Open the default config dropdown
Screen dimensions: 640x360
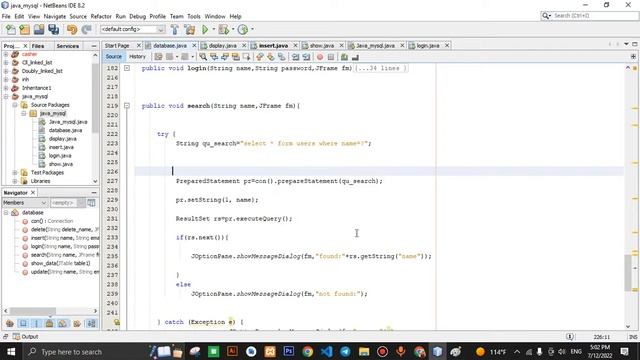click(160, 29)
